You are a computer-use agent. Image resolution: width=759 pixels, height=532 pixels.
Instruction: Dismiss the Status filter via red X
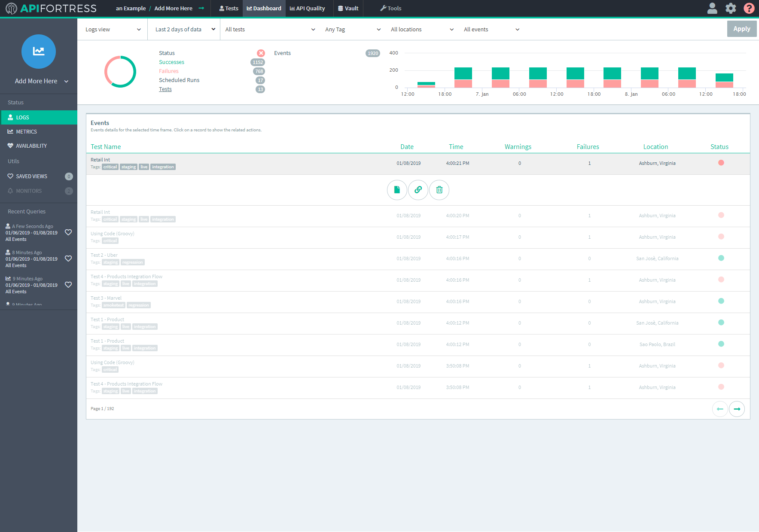tap(261, 53)
